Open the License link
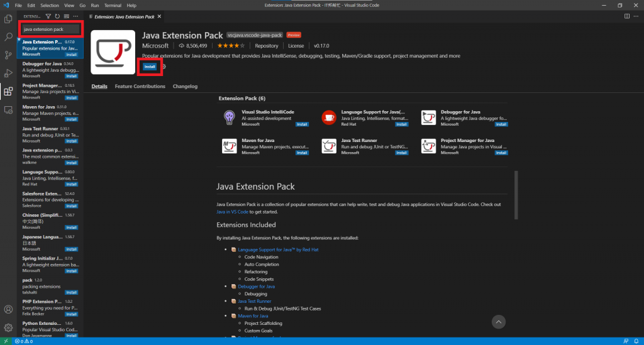 pos(296,46)
